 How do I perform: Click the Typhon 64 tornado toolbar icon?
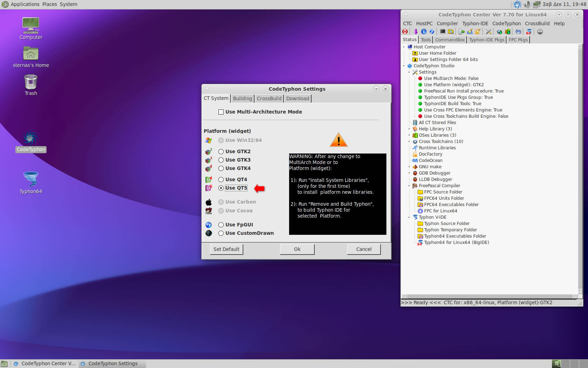coord(529,32)
